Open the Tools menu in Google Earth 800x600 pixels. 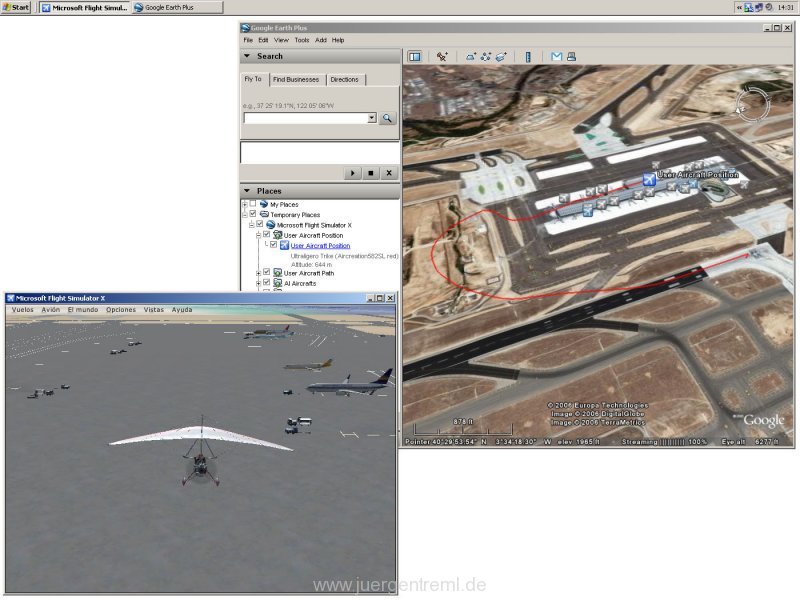pyautogui.click(x=302, y=40)
